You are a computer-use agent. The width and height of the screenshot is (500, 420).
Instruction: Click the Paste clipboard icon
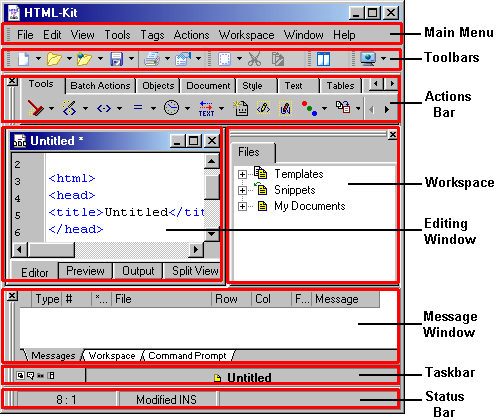pyautogui.click(x=278, y=59)
